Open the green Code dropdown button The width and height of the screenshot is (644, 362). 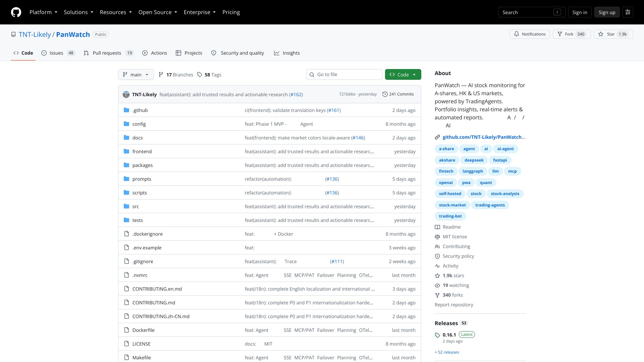point(403,74)
